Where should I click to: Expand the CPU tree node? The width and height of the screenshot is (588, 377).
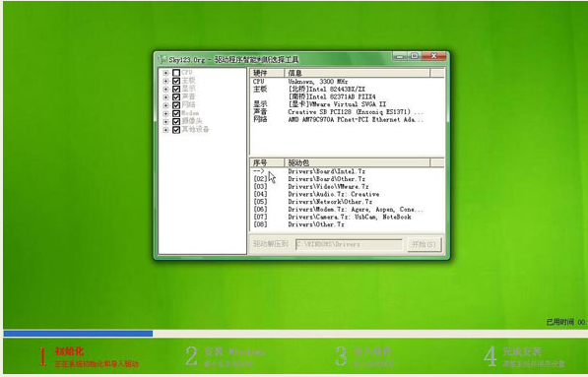pyautogui.click(x=165, y=73)
